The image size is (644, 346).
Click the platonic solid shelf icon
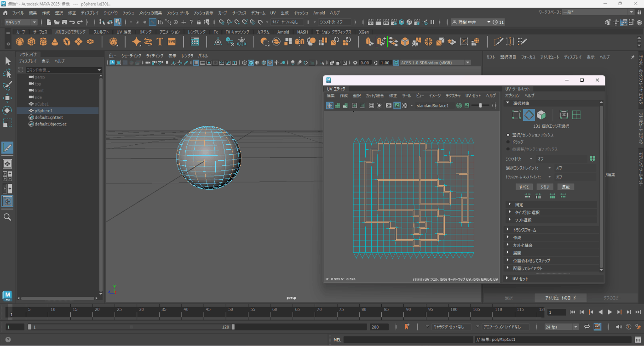(x=114, y=42)
